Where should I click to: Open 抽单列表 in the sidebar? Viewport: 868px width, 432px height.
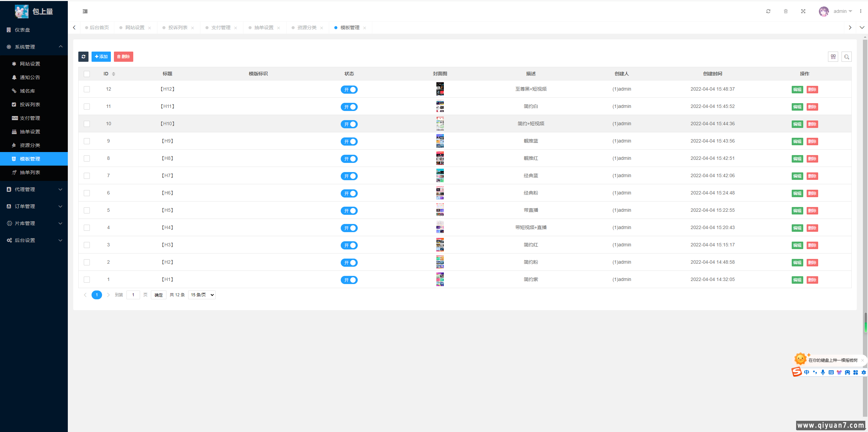[30, 172]
